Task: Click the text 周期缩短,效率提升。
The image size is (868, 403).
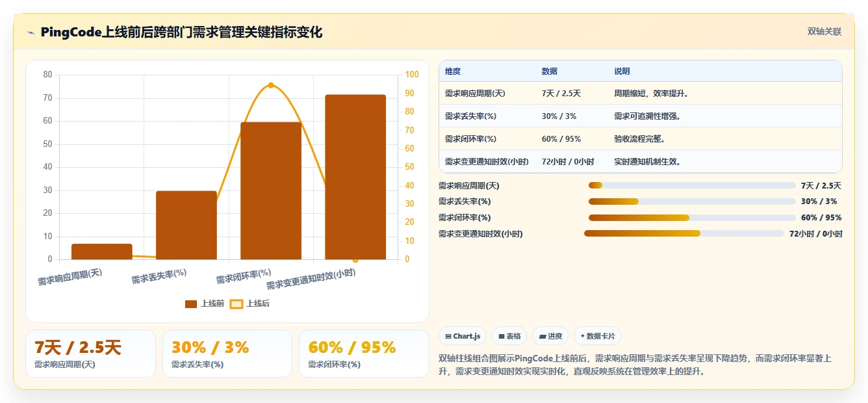Action: (x=652, y=94)
